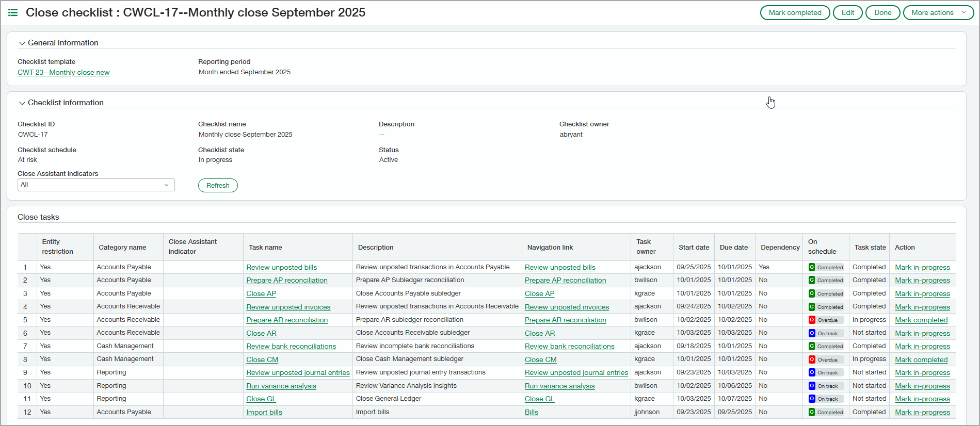
Task: Click the Done button
Action: click(x=882, y=12)
